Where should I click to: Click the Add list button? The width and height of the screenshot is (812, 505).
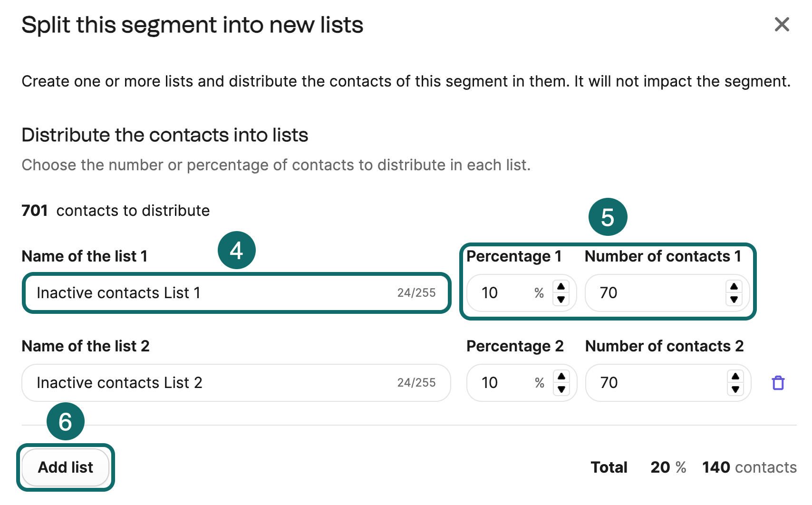pos(66,467)
